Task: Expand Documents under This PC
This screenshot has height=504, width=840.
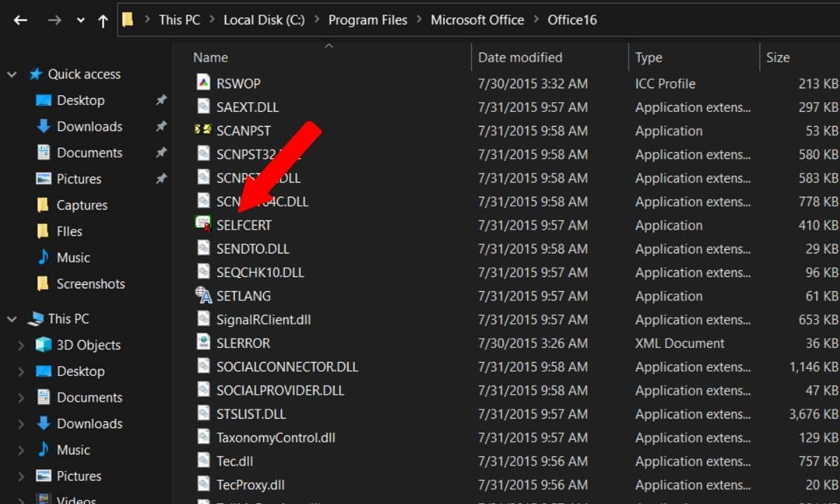Action: click(21, 398)
